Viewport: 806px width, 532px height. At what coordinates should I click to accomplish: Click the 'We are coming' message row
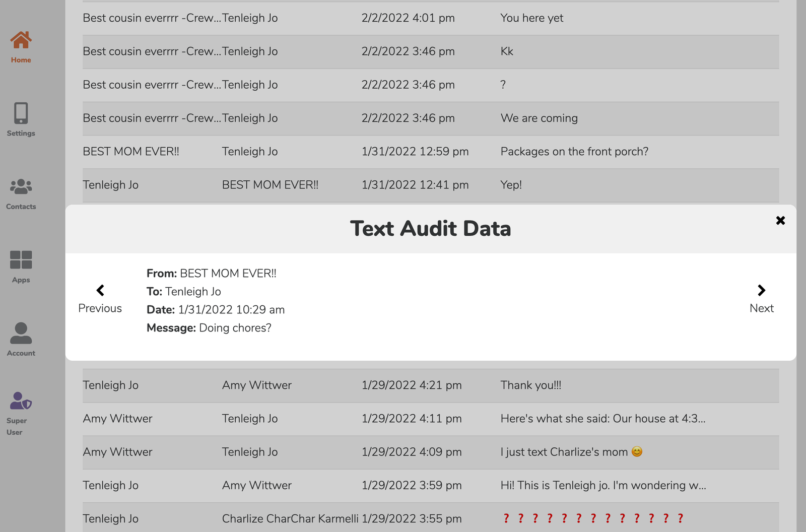(539, 118)
